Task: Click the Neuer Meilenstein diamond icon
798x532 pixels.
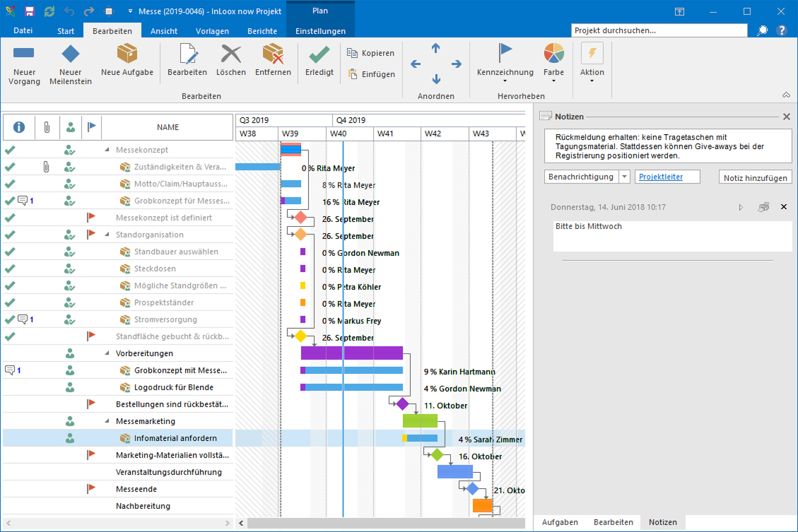Action: [x=70, y=54]
